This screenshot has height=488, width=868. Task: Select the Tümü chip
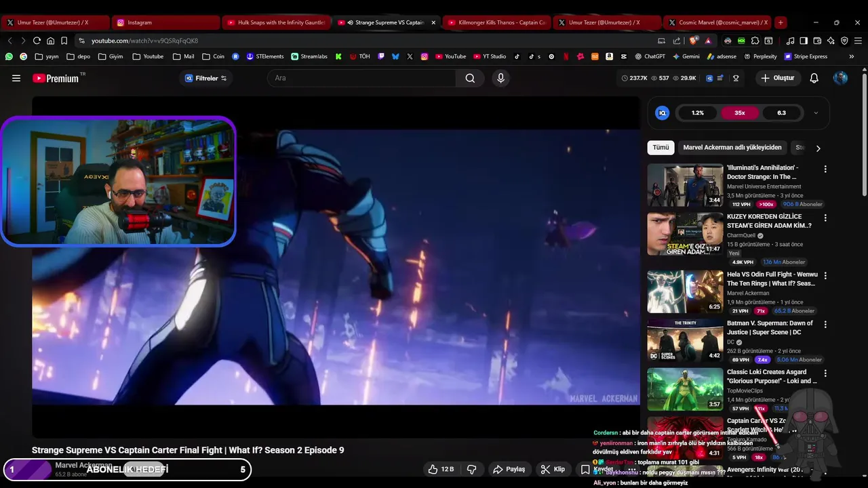[x=660, y=147]
